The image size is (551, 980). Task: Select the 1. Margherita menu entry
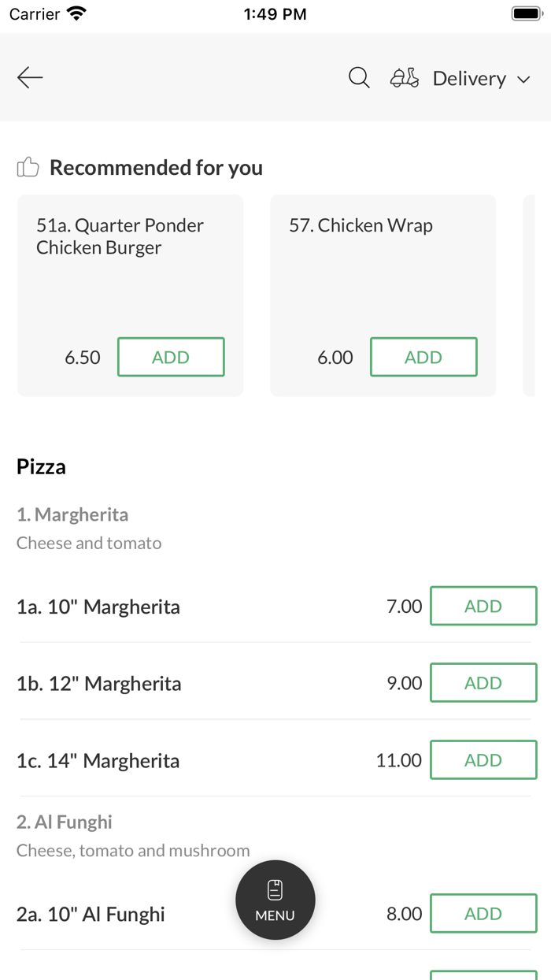[x=72, y=514]
